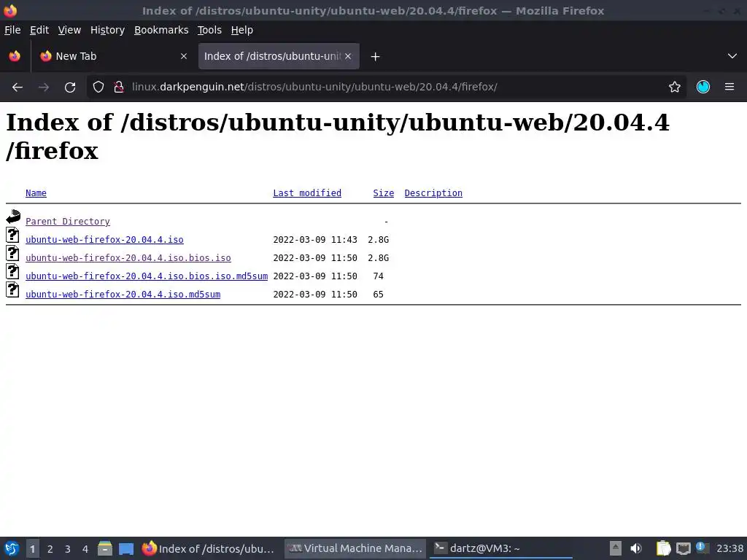Screen dimensions: 747x560
Task: Click the network status tray icon
Action: pos(683,548)
